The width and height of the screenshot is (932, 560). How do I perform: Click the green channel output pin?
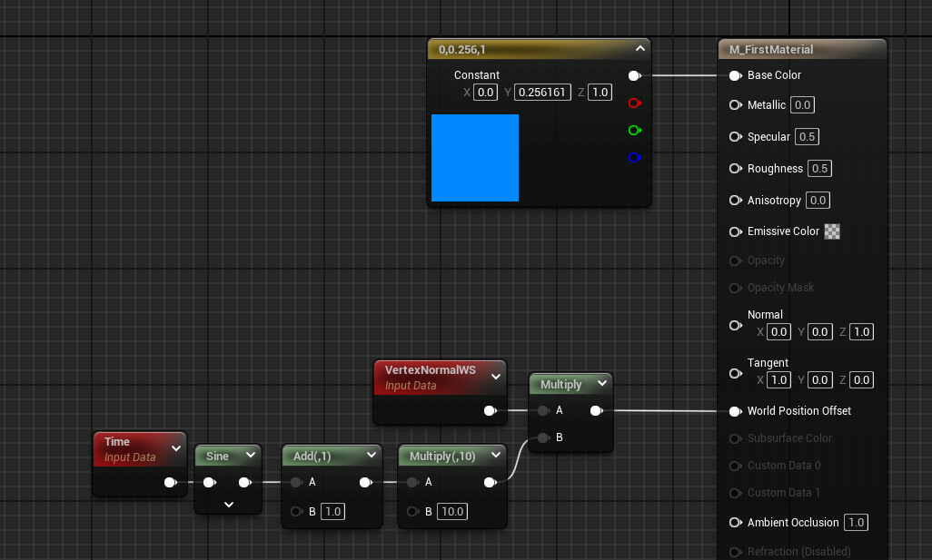click(635, 131)
